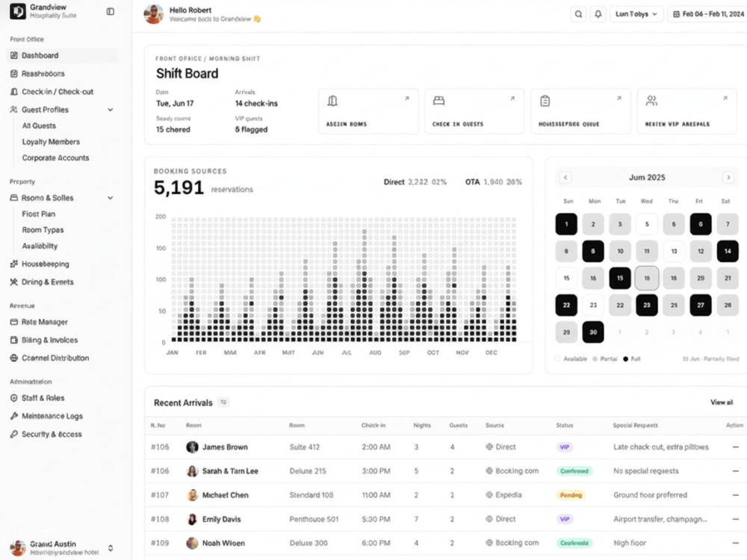
Task: Open the Assign Rooms quick action card
Action: pos(368,111)
